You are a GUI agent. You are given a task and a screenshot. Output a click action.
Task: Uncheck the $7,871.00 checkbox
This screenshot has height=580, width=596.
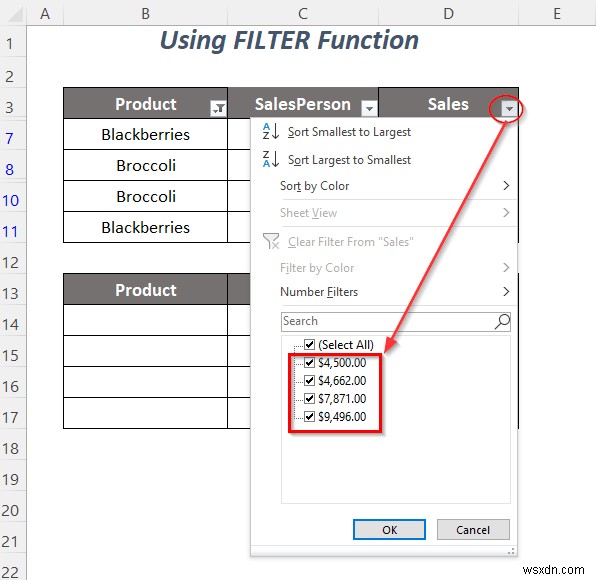click(x=309, y=398)
